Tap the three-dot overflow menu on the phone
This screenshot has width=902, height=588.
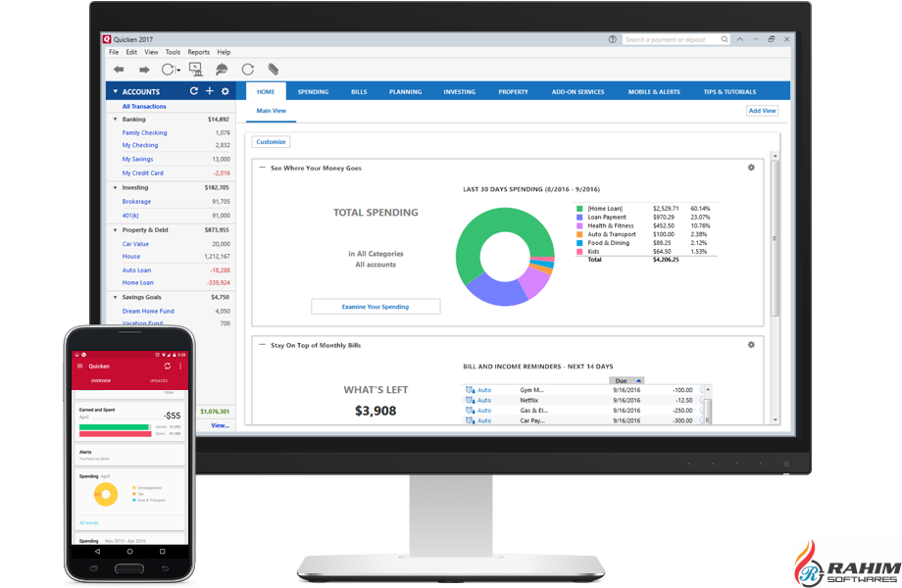click(180, 366)
